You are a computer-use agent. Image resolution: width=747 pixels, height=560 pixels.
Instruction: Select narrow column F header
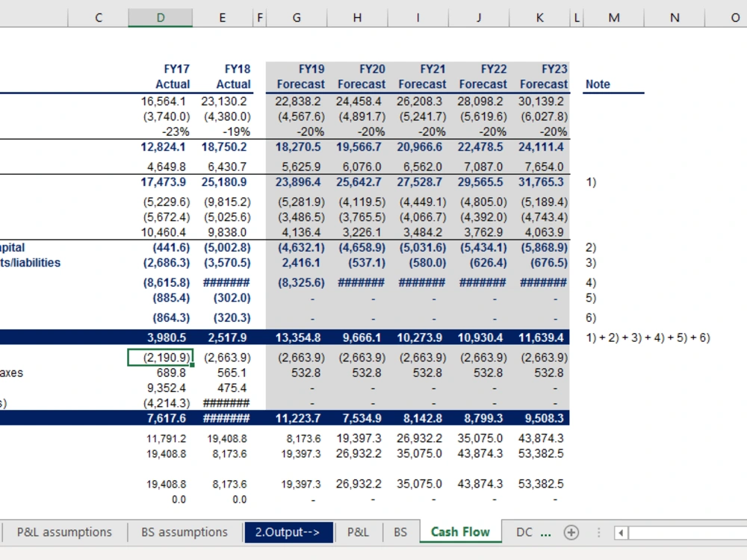pyautogui.click(x=260, y=18)
